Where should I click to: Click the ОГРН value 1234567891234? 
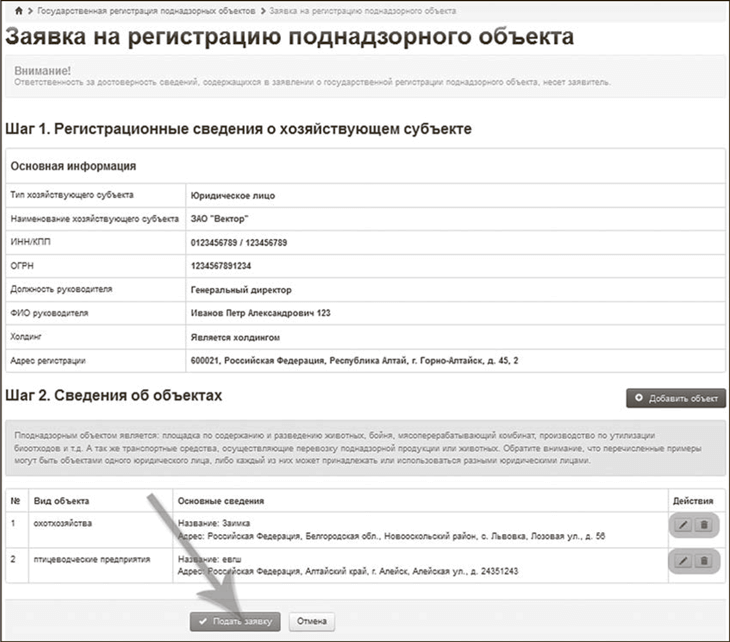pyautogui.click(x=221, y=266)
